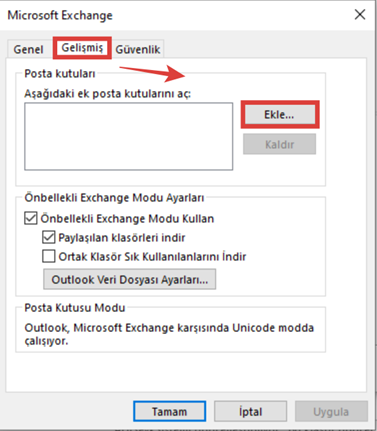Click the Önbellekli Exchange Modu Ayarları heading
Screen dimensions: 377x431
pyautogui.click(x=114, y=197)
